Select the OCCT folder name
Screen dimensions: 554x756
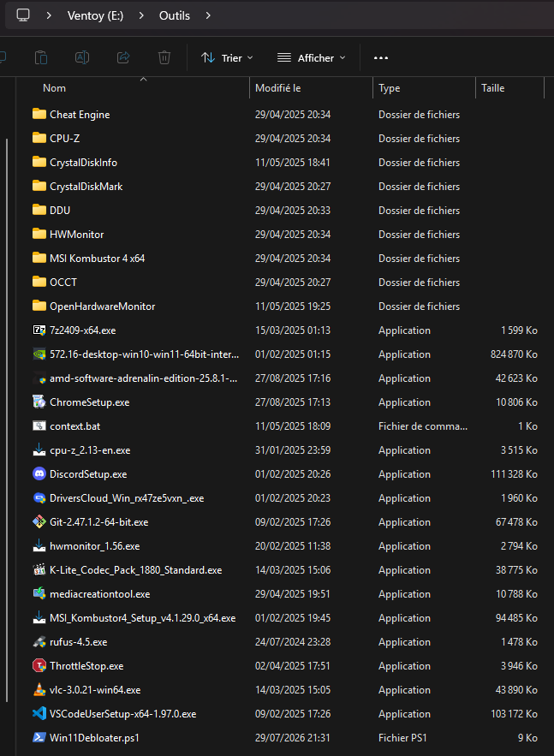pos(63,282)
